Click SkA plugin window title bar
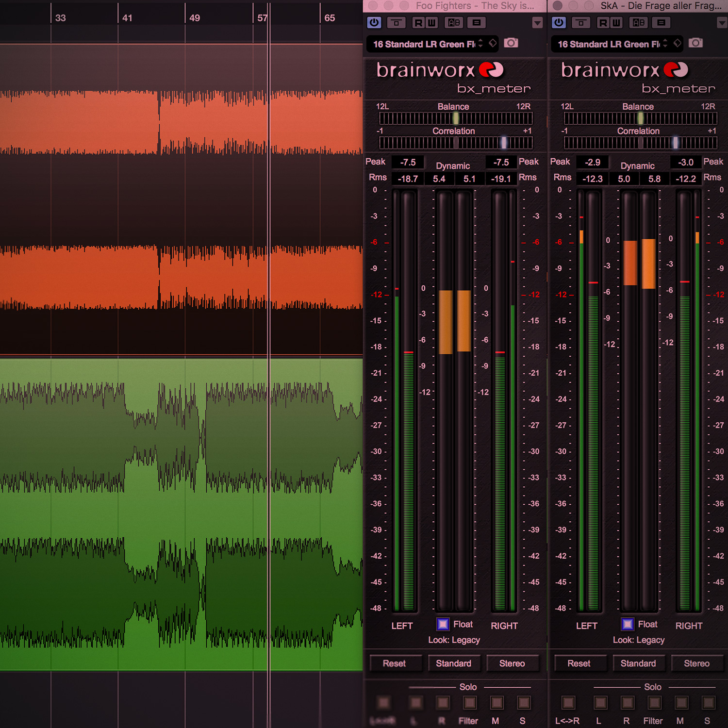 638,6
